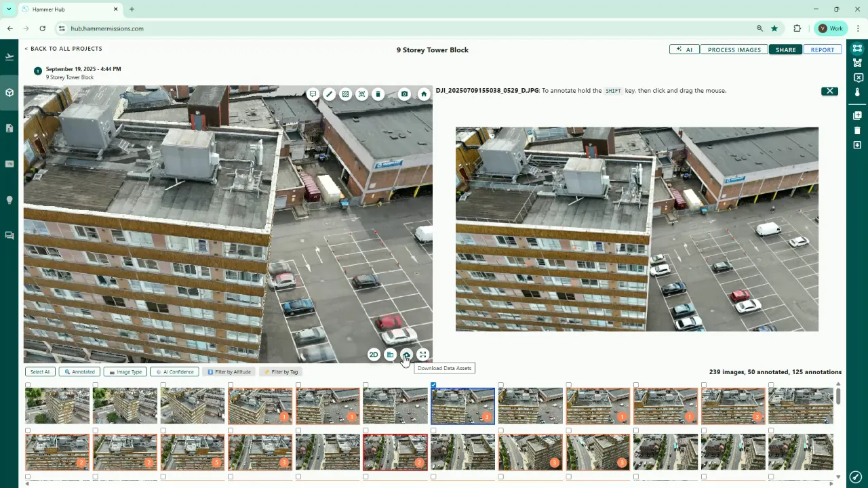Go BACK TO ALL PROJECTS
The height and width of the screenshot is (488, 868).
coord(63,48)
